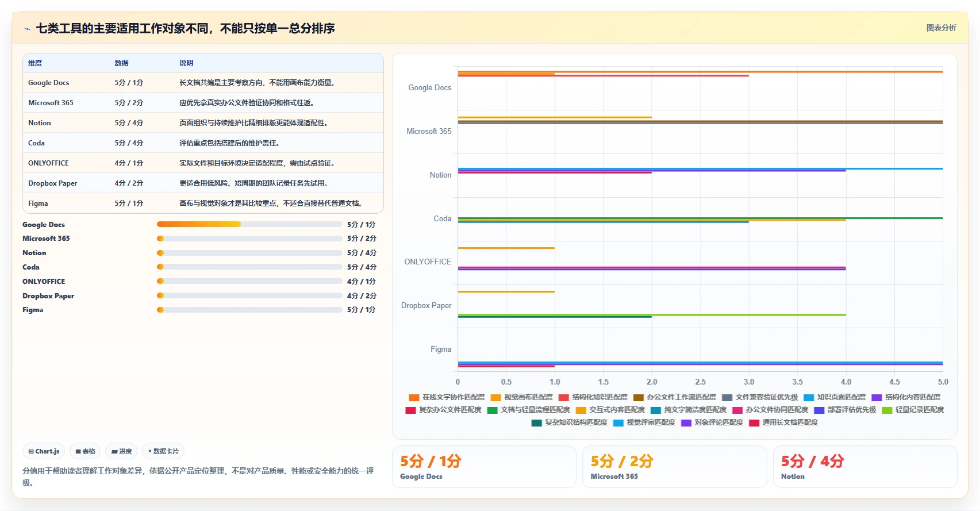Click the 交互式内容匹配度 legend swatch
The image size is (980, 511).
pos(581,410)
